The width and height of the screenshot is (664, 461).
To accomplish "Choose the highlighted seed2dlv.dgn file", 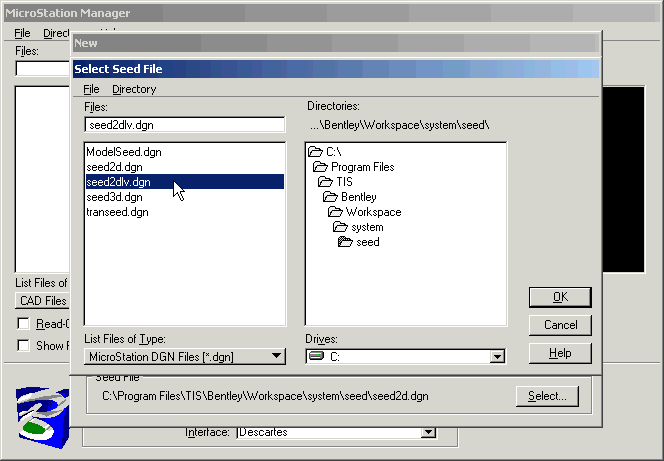I will click(185, 182).
